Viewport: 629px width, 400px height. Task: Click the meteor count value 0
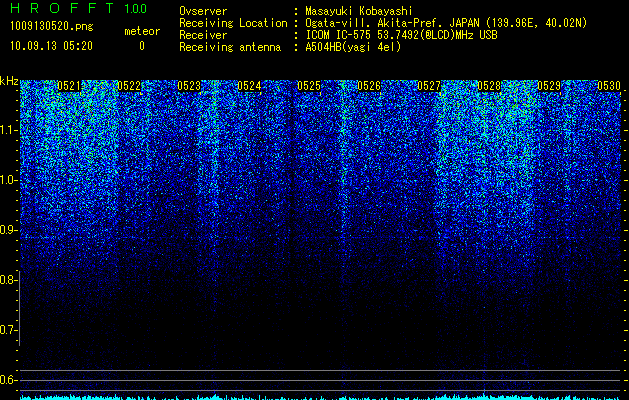[142, 46]
